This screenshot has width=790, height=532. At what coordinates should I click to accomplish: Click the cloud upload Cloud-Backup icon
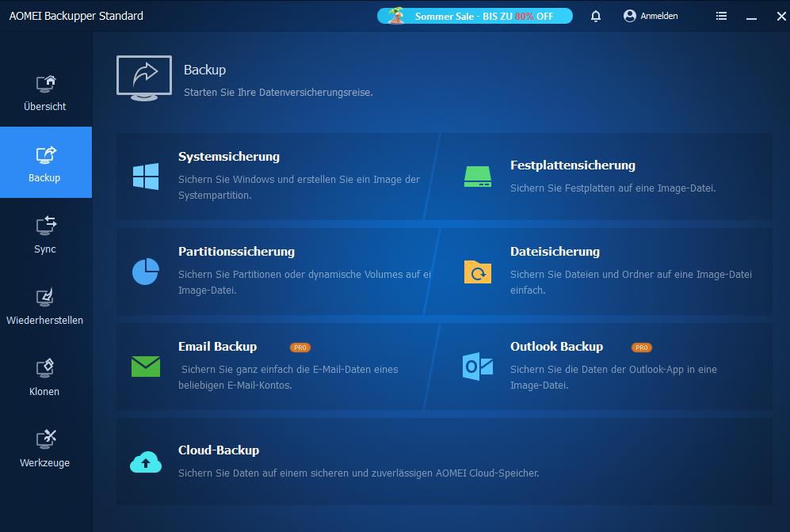tap(146, 462)
